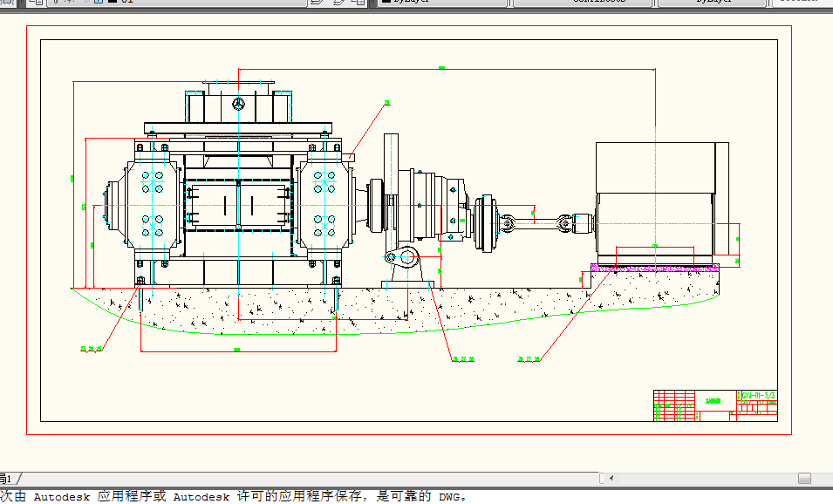Screen dimensions: 833x504
Task: Click the button at horizontal scrollbar's right end
Action: pos(803,478)
